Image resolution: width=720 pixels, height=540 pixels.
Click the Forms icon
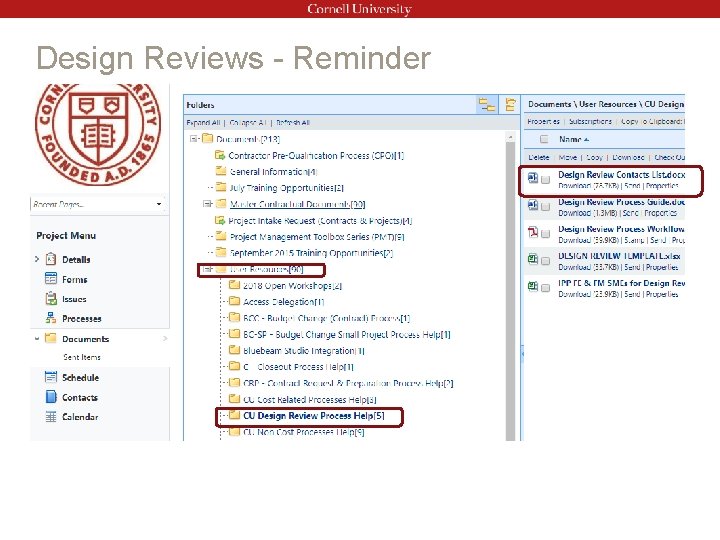pos(51,278)
